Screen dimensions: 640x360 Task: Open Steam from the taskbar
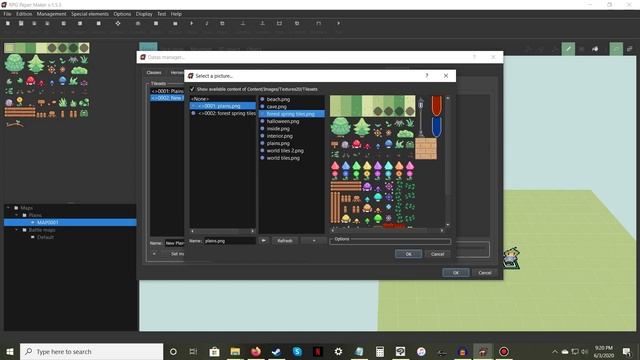[276, 351]
